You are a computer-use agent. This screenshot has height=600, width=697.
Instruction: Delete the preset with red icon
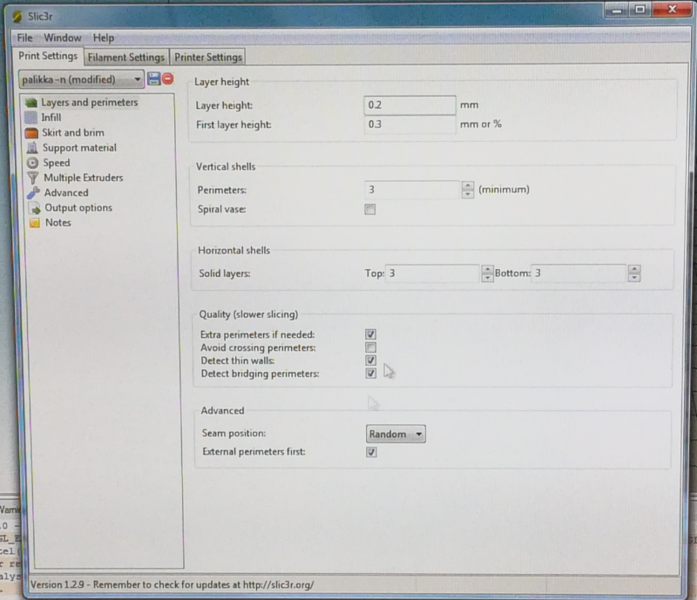click(168, 79)
